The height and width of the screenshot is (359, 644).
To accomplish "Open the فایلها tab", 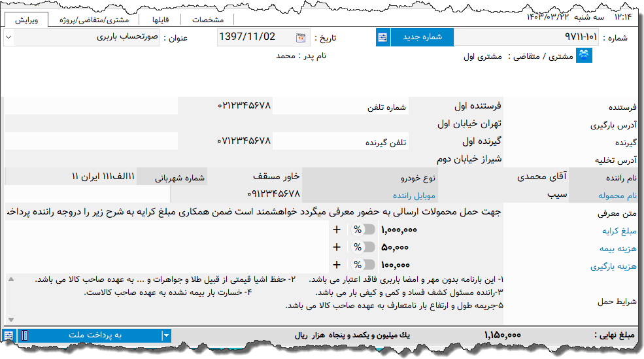I will click(160, 20).
